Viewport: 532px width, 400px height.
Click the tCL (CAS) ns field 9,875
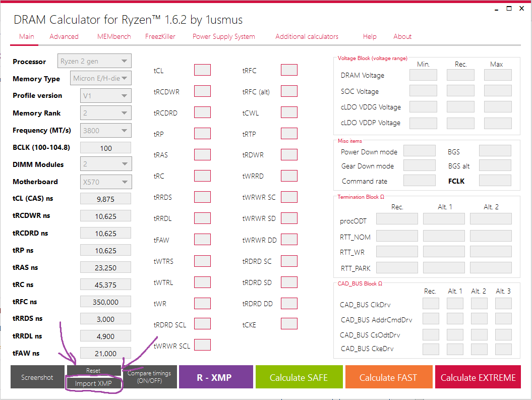[x=105, y=199]
